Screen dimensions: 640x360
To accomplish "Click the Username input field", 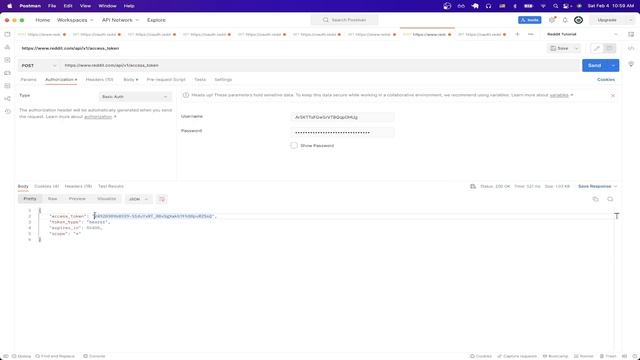I will pyautogui.click(x=342, y=117).
